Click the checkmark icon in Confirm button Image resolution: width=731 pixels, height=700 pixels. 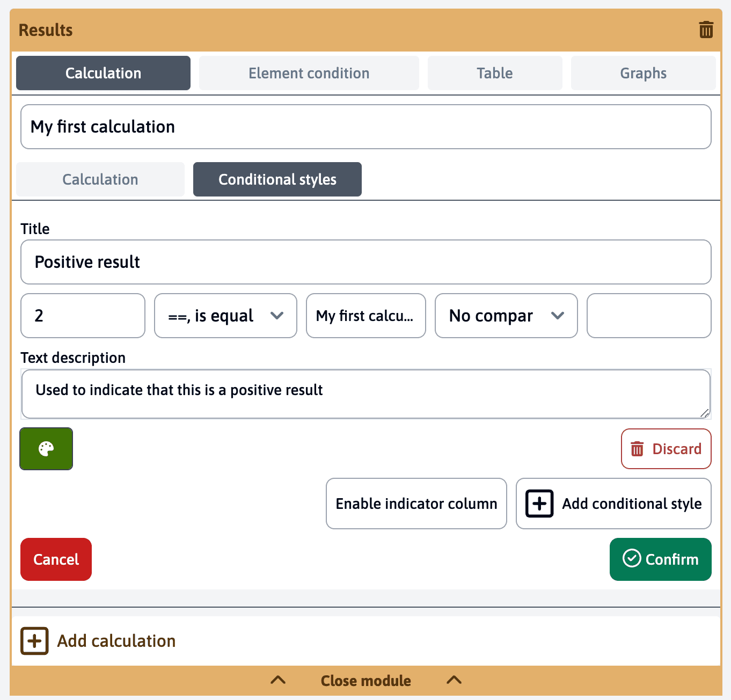pyautogui.click(x=632, y=558)
